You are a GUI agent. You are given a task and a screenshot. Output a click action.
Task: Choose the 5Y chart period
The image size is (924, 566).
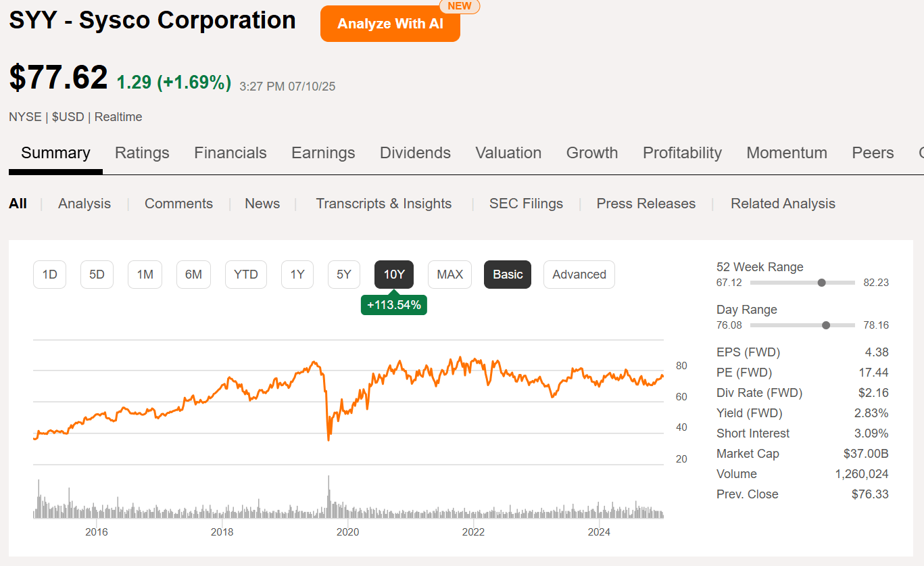pos(344,275)
